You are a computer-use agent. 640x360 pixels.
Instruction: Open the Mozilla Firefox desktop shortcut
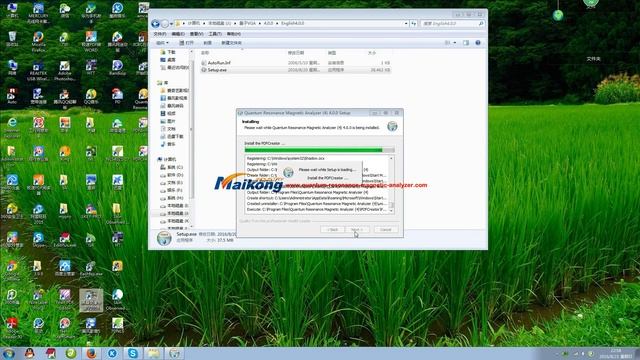coord(38,42)
